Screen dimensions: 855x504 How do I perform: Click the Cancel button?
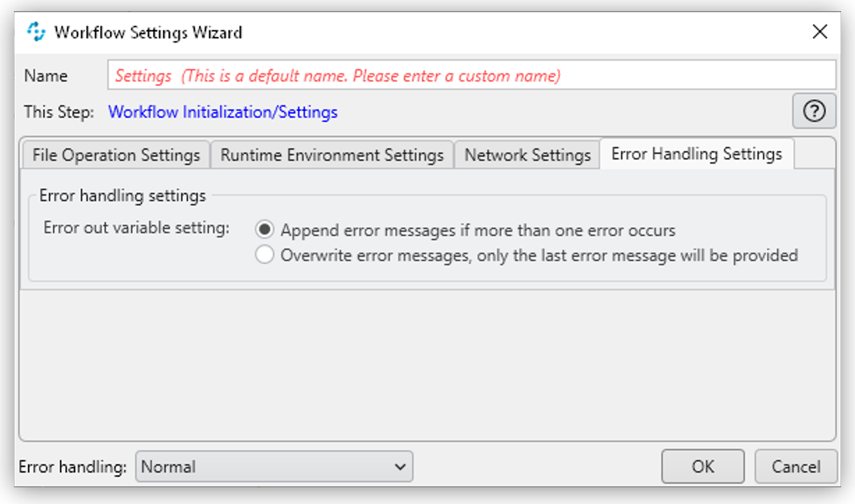coord(795,466)
